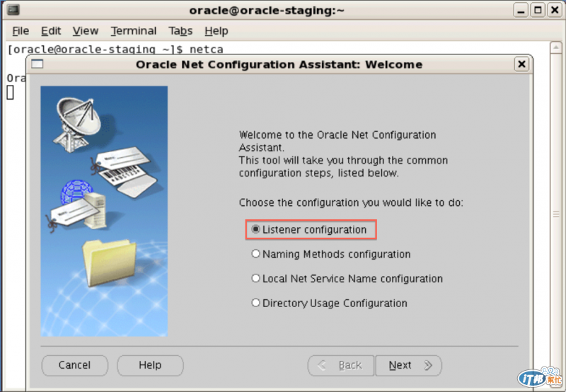Close the Oracle Net Configuration Assistant dialog

[521, 64]
